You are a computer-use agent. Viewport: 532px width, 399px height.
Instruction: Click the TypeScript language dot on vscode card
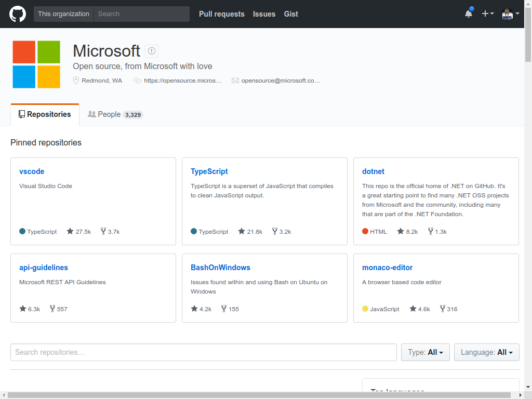(x=22, y=231)
